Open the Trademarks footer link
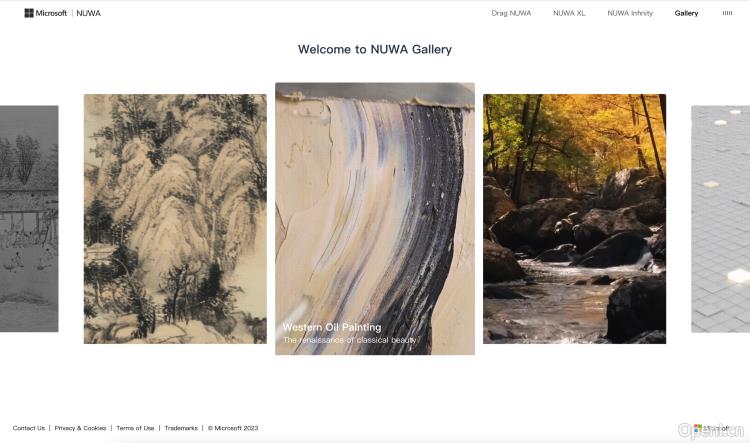The image size is (750, 443). point(181,428)
